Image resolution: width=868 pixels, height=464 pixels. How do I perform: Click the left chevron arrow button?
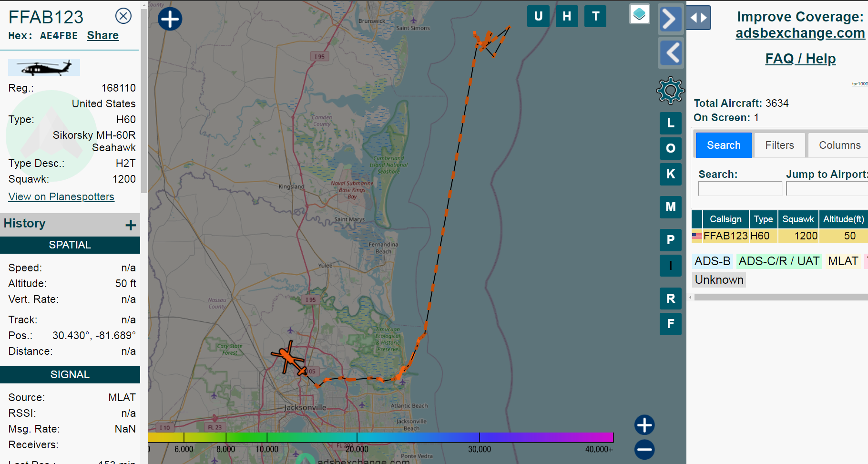[671, 52]
